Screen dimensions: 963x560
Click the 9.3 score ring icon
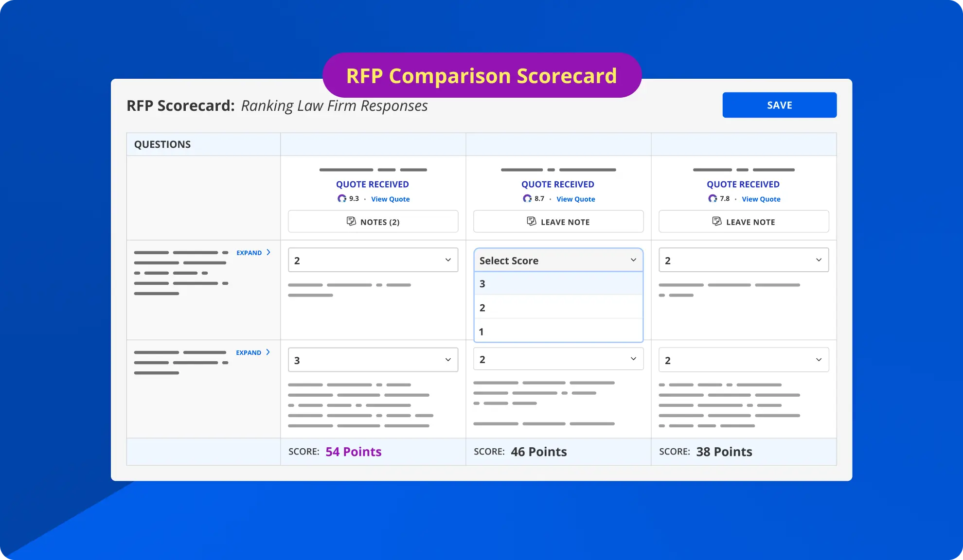[x=342, y=198]
